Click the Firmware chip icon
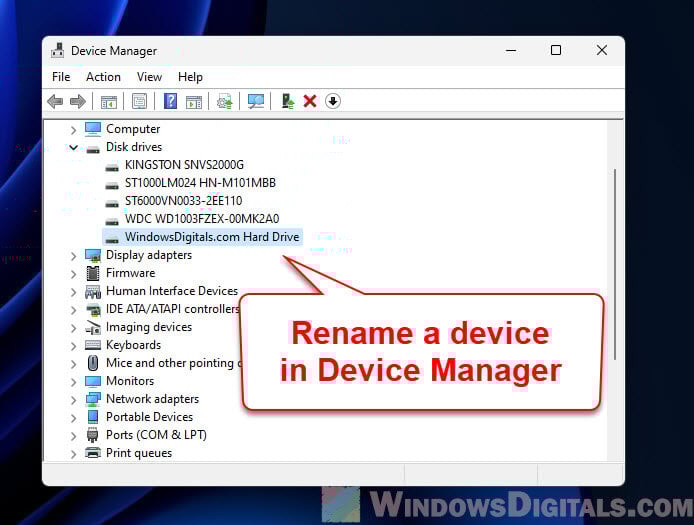 [93, 273]
